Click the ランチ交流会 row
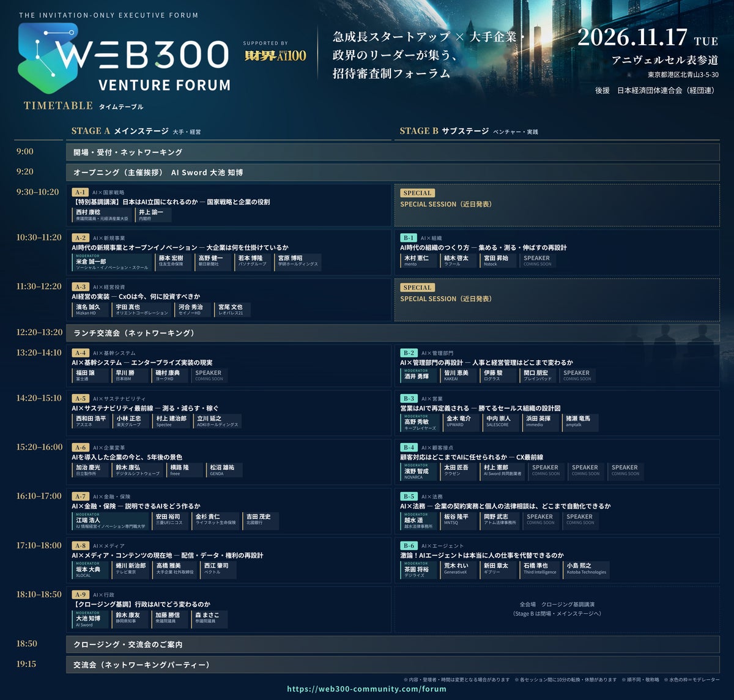The image size is (734, 700). 393,333
